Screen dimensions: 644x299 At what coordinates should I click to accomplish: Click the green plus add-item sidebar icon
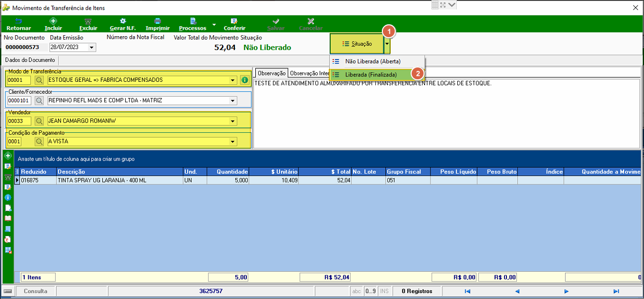[x=7, y=156]
